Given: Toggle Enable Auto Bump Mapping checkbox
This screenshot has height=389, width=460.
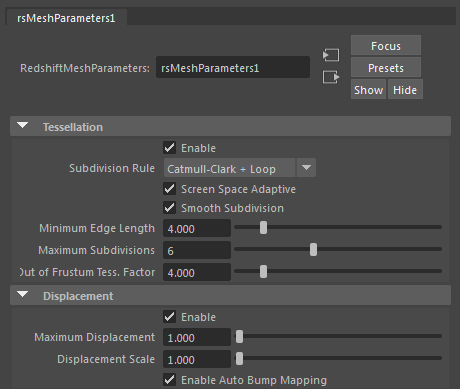Looking at the screenshot, I should click(x=170, y=380).
